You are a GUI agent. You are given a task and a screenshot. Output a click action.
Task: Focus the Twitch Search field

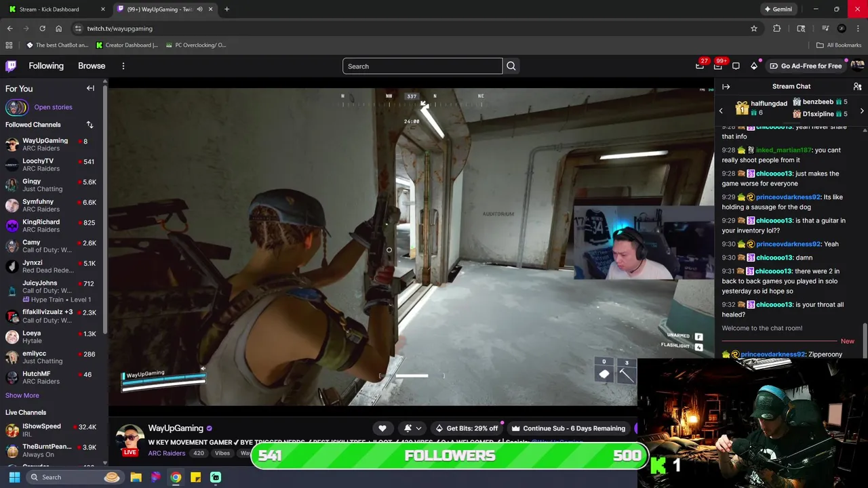click(x=422, y=66)
